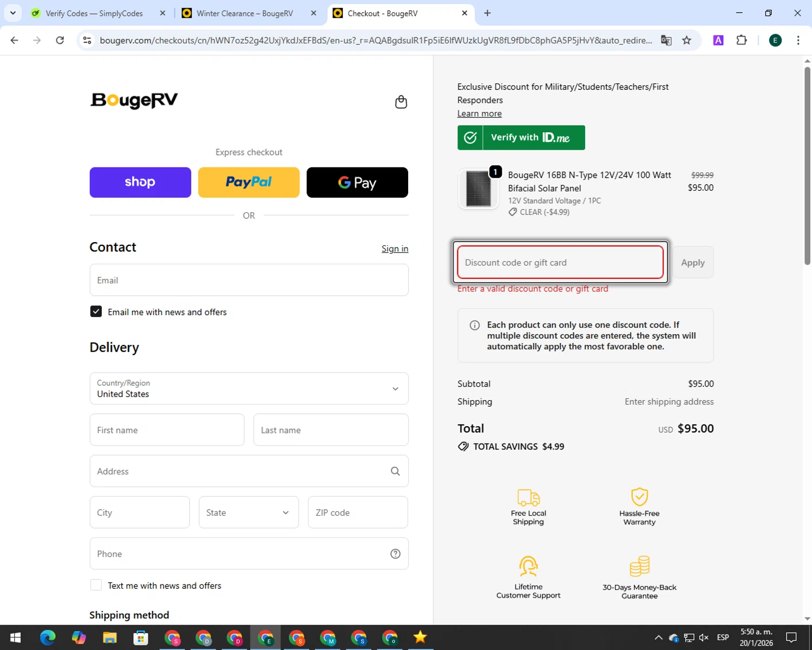Open the Chrome profile E avatar

click(775, 40)
